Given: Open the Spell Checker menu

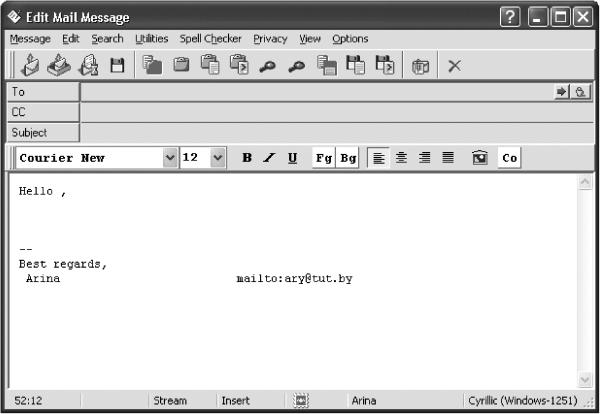Looking at the screenshot, I should (210, 39).
